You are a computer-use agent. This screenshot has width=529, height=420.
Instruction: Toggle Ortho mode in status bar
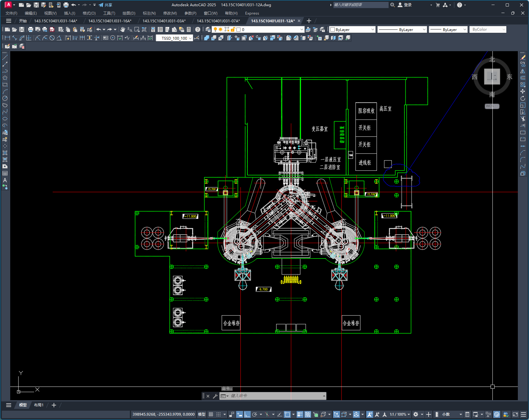[x=247, y=414]
